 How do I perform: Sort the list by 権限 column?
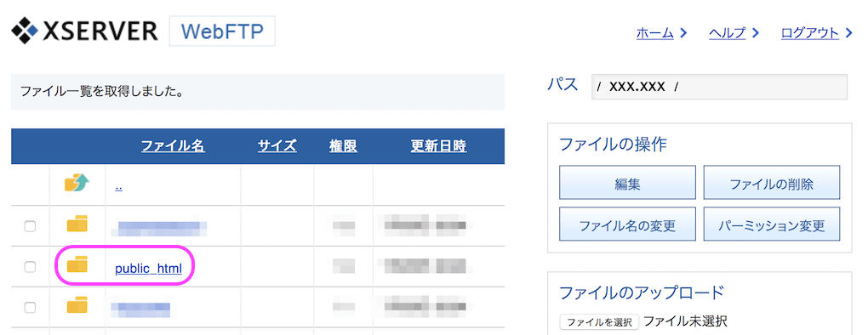tap(343, 146)
